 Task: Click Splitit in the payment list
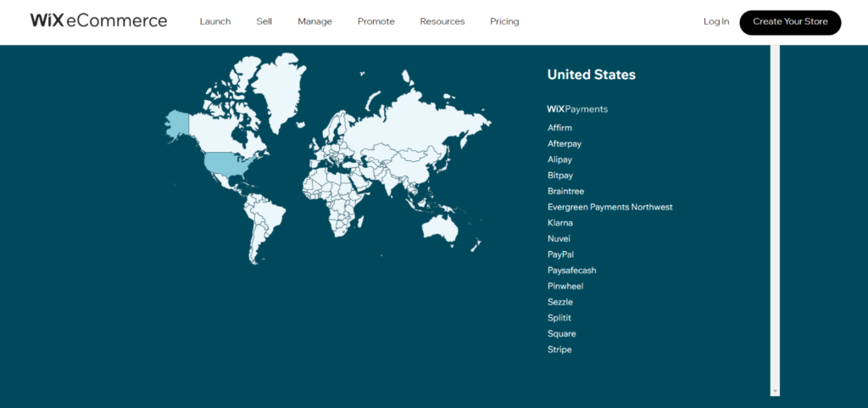click(559, 318)
